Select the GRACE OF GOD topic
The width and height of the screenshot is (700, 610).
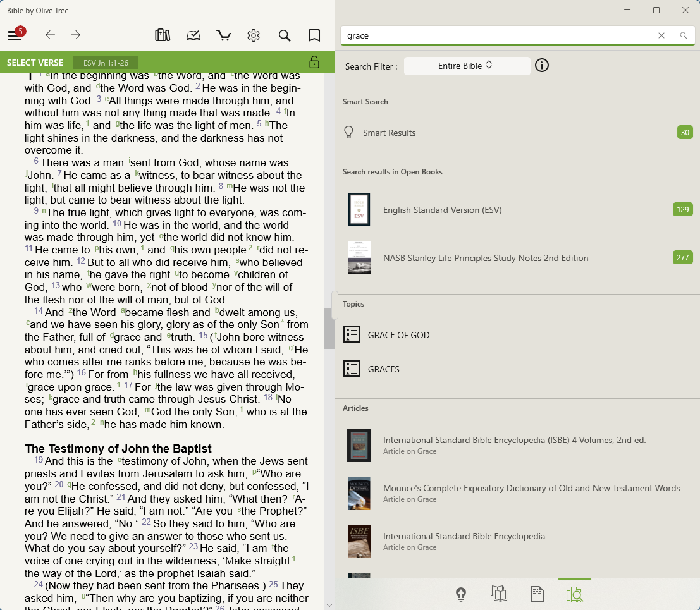point(398,335)
